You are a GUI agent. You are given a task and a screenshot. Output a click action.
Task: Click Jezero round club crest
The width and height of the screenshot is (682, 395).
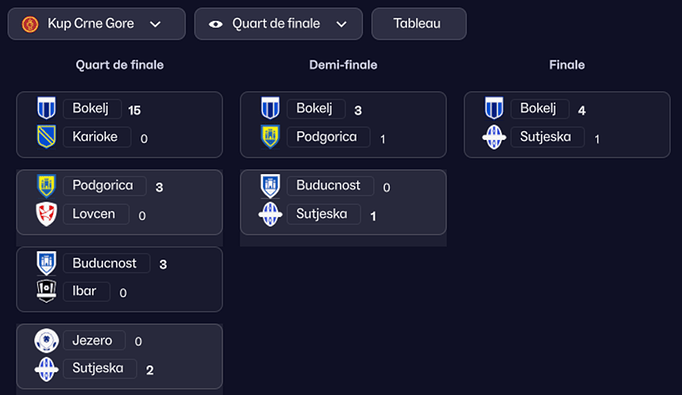tap(46, 340)
